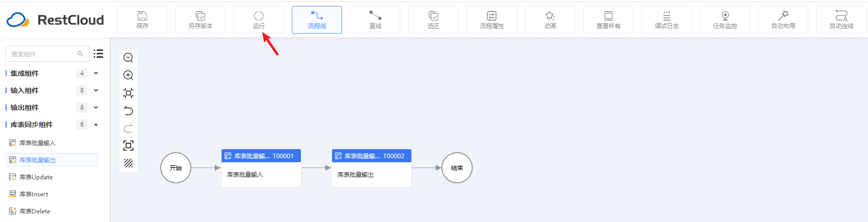The height and width of the screenshot is (222, 868).
Task: Click 库表批量输出 text in node T00002
Action: 356,175
